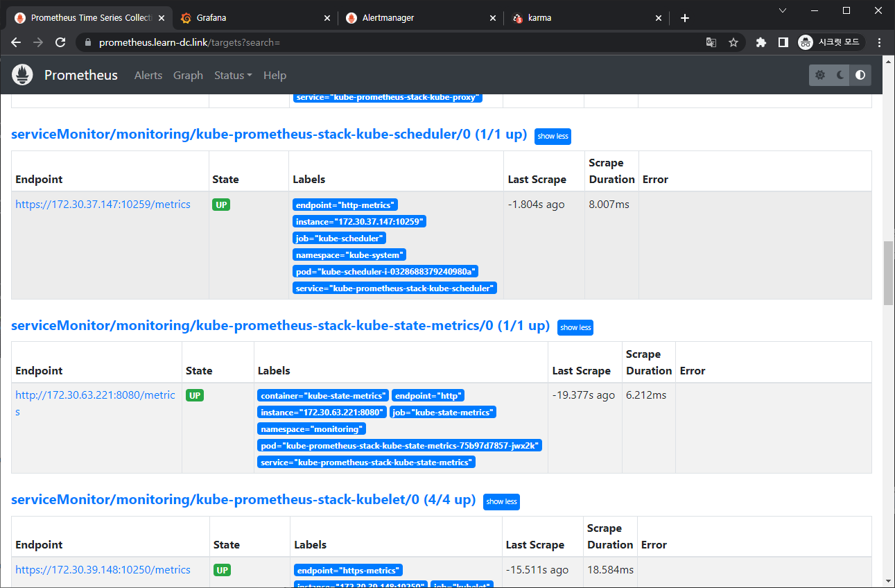Enable browser-preferred theme with contrast icon
Image resolution: width=895 pixels, height=588 pixels.
point(860,75)
